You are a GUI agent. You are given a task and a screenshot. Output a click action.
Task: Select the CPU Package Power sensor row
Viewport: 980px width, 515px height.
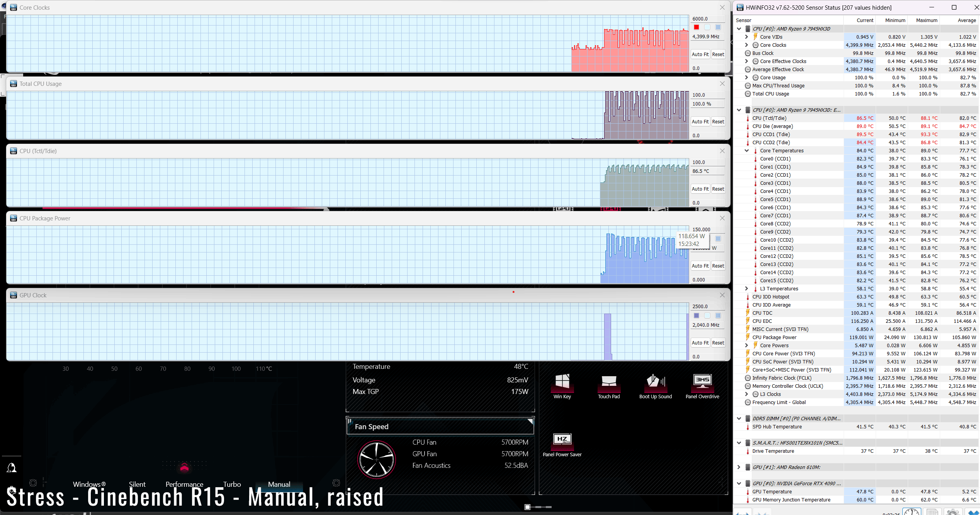point(856,338)
